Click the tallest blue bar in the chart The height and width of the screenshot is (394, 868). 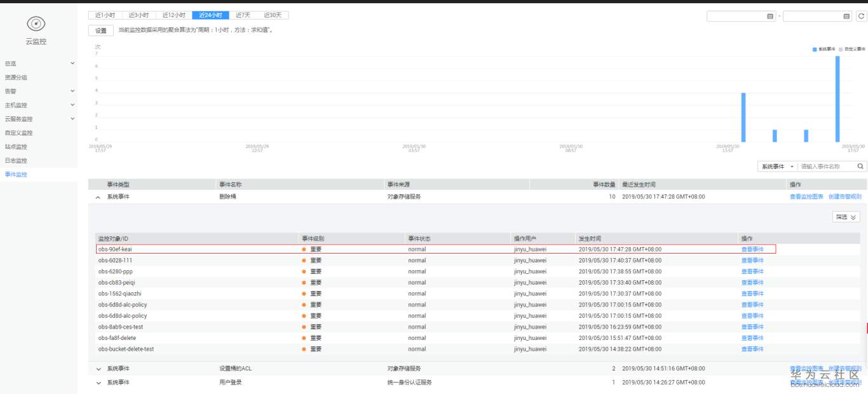pyautogui.click(x=837, y=99)
